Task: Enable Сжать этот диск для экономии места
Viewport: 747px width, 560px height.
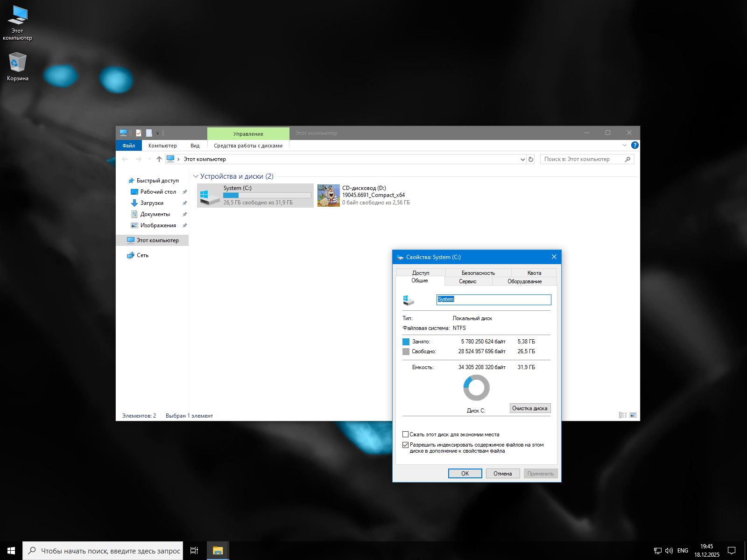Action: coord(405,434)
